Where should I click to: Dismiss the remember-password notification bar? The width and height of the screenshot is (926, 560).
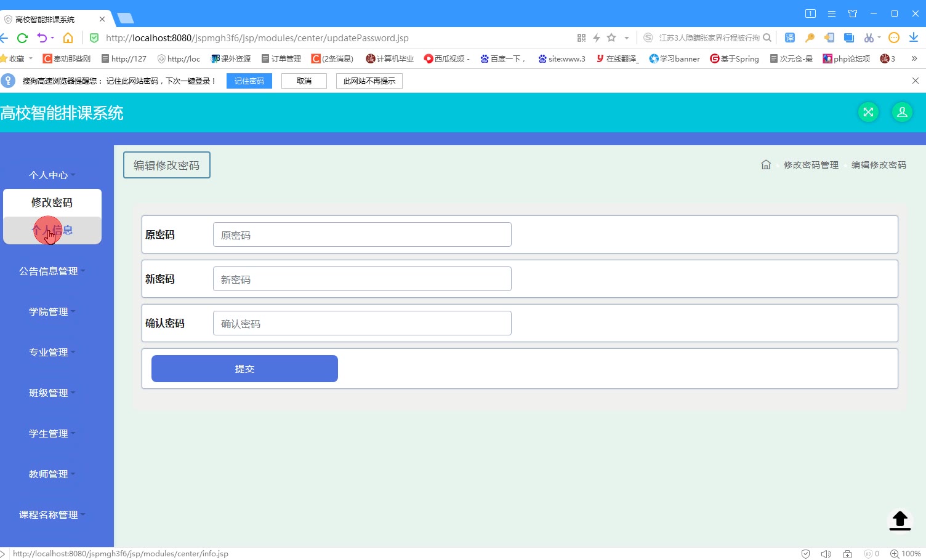(x=916, y=81)
